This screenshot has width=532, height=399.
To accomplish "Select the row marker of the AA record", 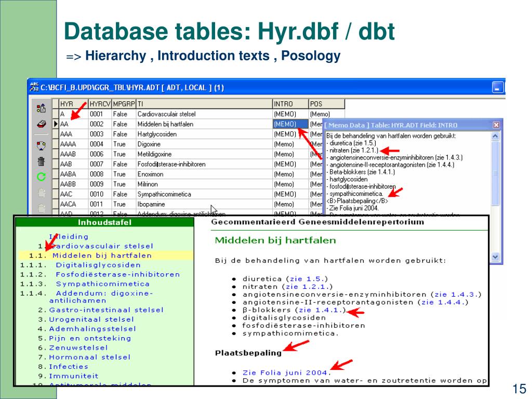I will (56, 124).
